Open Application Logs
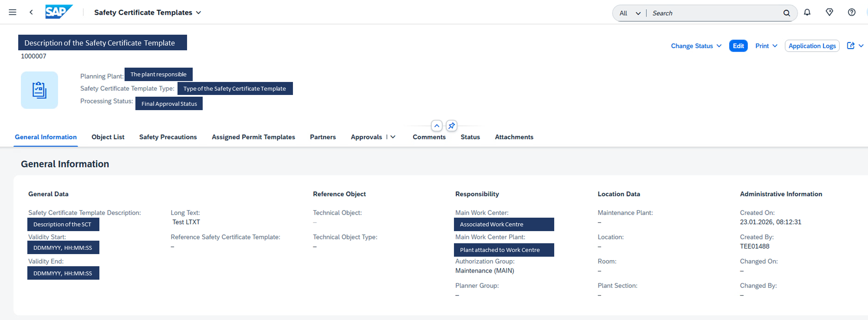This screenshot has width=868, height=320. (812, 46)
